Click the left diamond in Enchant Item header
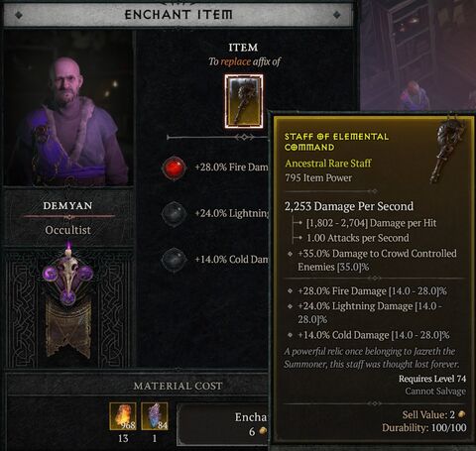Image resolution: width=476 pixels, height=451 pixels. 19,15
